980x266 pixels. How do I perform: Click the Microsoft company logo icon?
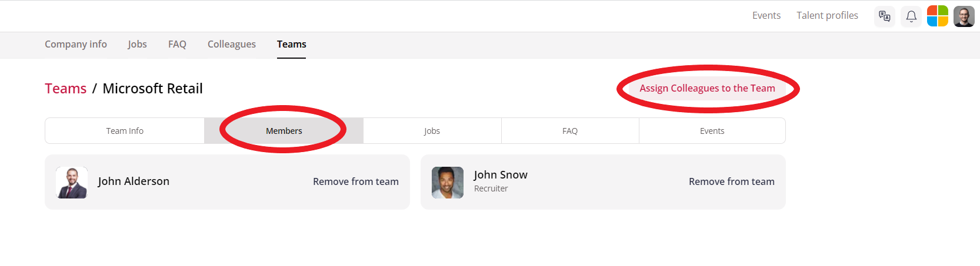938,16
